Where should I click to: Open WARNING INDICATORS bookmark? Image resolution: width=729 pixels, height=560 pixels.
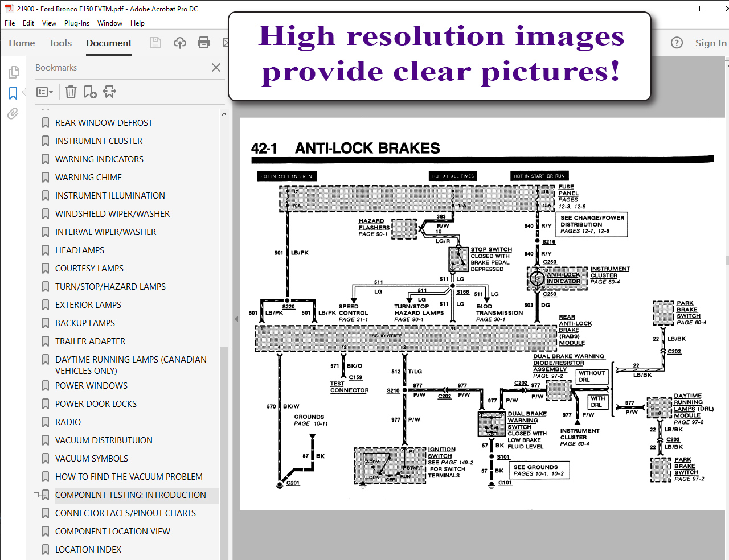pos(99,159)
